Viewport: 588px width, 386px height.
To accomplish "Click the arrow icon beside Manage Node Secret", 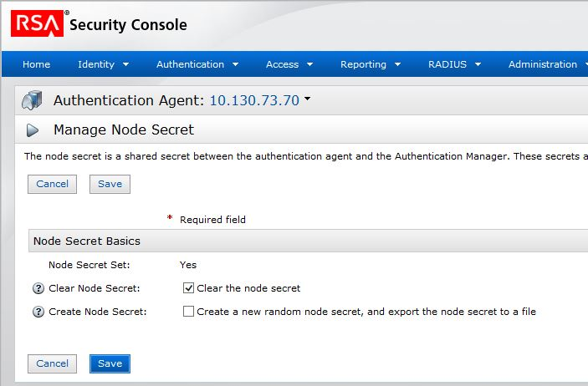I will click(x=33, y=130).
